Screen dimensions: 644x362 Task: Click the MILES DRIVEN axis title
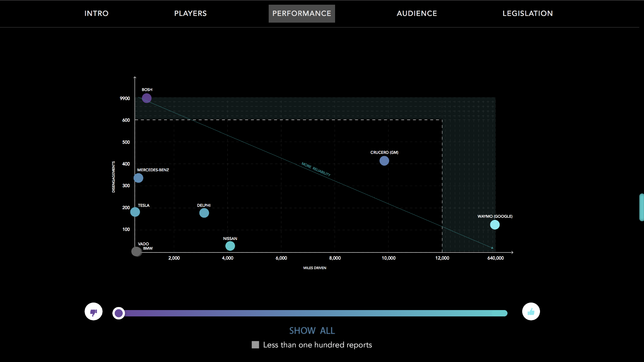pyautogui.click(x=315, y=268)
